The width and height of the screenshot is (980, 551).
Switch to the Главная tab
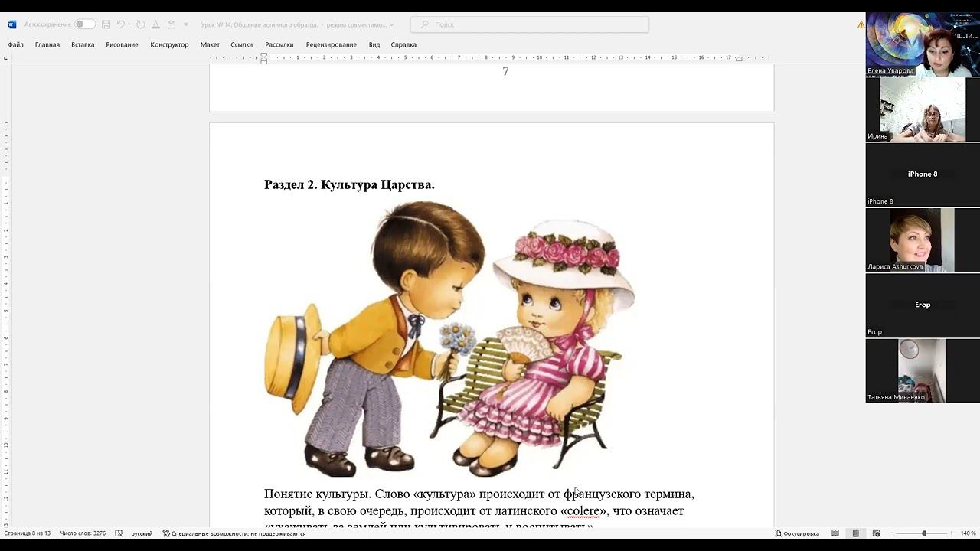tap(47, 44)
